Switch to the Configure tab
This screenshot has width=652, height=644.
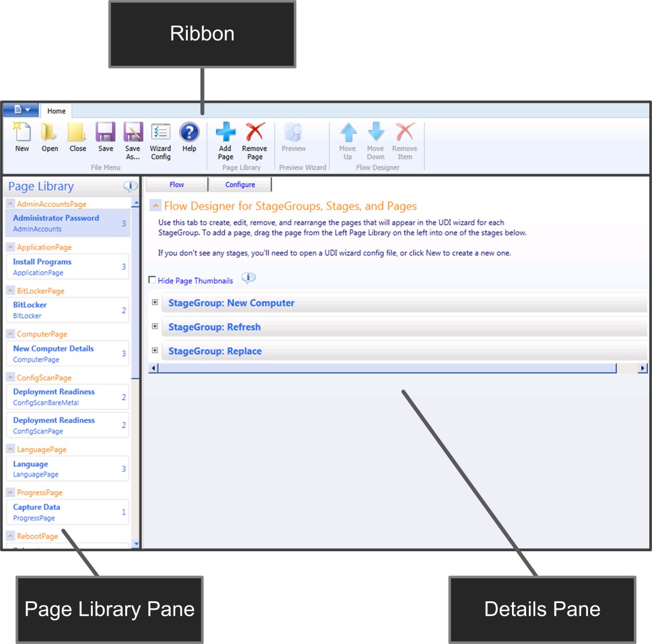tap(240, 184)
